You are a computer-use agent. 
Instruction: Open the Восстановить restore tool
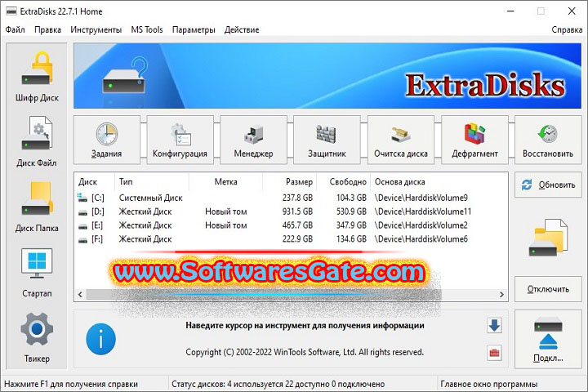[548, 140]
